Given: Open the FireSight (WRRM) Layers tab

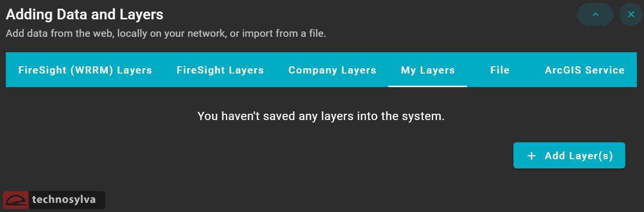Looking at the screenshot, I should coord(85,70).
